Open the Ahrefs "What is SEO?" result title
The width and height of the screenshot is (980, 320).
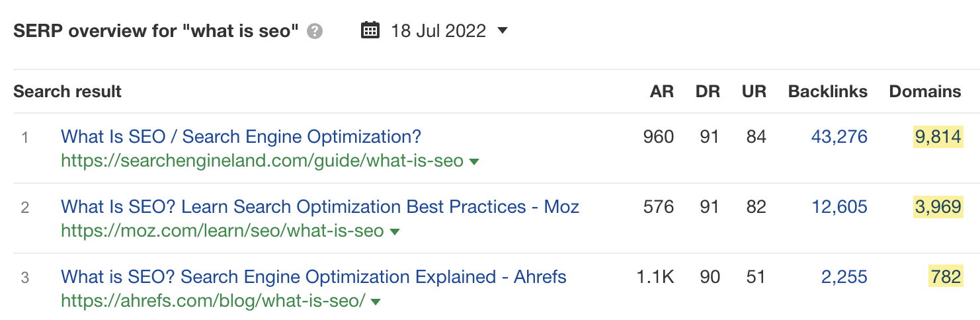(313, 277)
